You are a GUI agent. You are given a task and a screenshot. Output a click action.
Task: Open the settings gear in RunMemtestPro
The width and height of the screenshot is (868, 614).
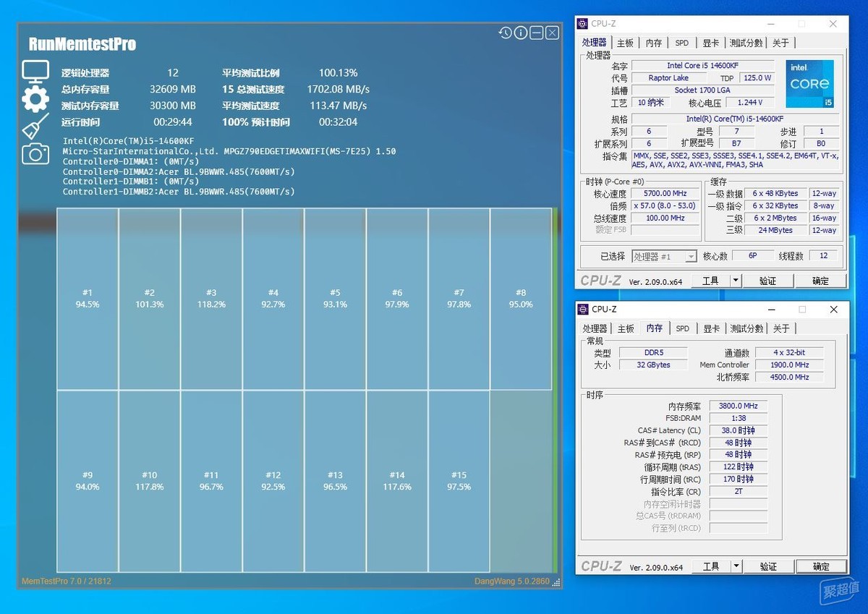click(x=35, y=99)
